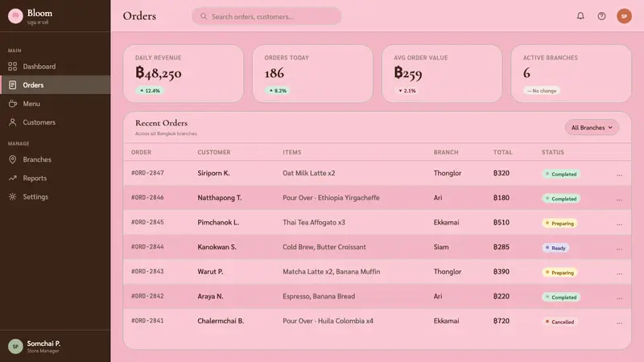Screen dimensions: 644x362
Task: Click Cancelled status of Chalermchai B. order
Action: coord(559,322)
